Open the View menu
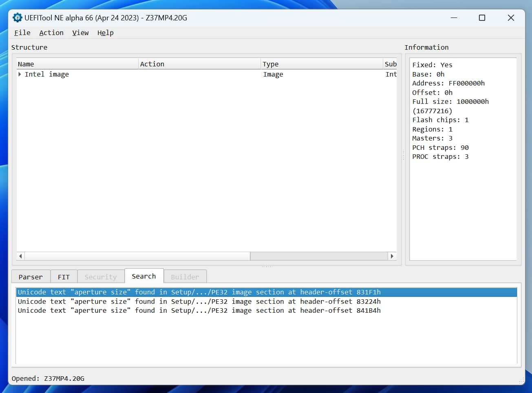The height and width of the screenshot is (393, 532). click(80, 33)
